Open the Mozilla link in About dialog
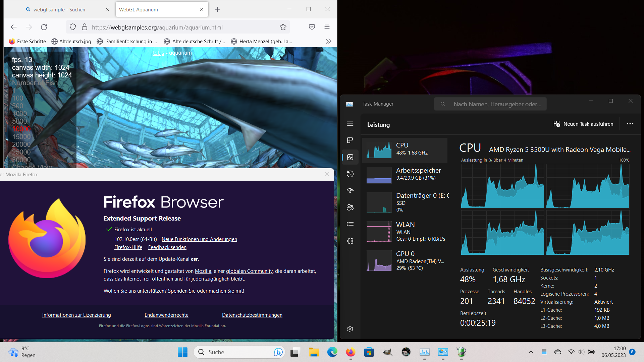Screen dimensions: 644x362 point(203,271)
